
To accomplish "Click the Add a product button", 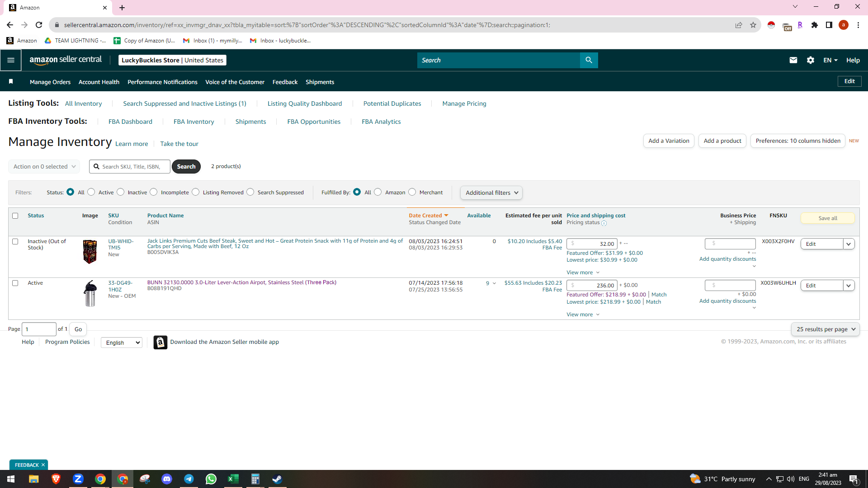I will pyautogui.click(x=722, y=141).
